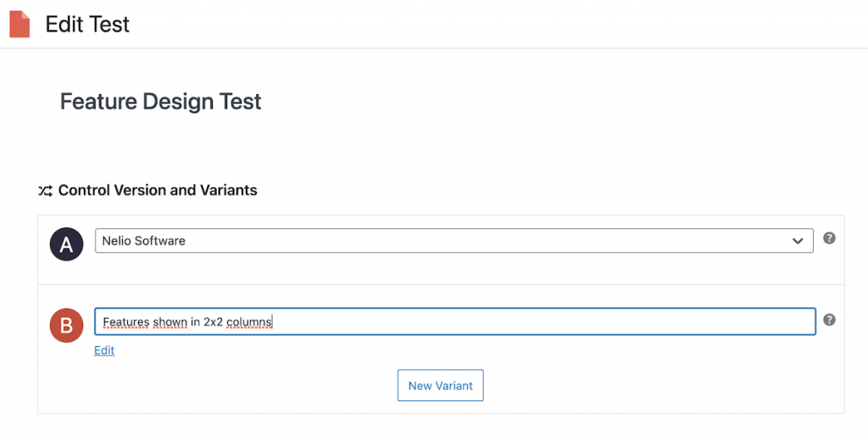Viewport: 868px width, 436px height.
Task: Select the Nelio Software text in control selector
Action: [x=143, y=240]
